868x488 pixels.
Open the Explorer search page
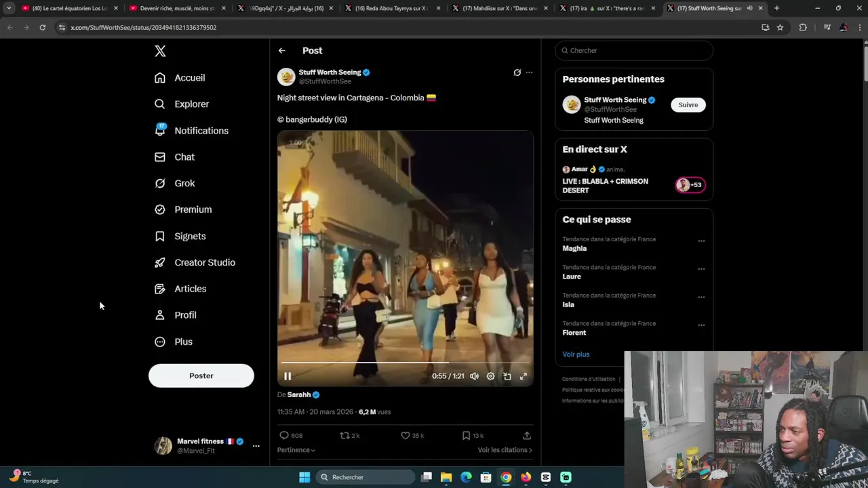182,104
